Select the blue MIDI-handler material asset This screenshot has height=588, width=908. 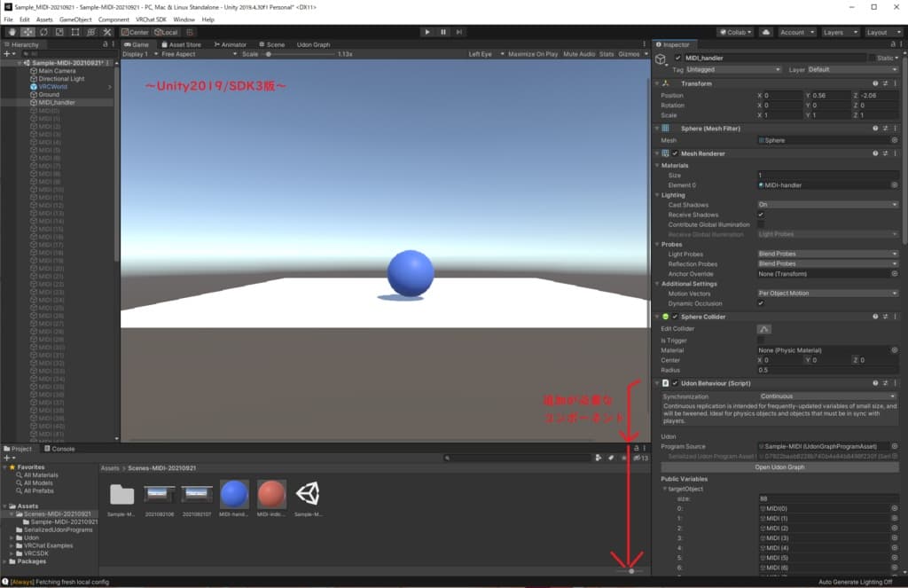click(234, 494)
